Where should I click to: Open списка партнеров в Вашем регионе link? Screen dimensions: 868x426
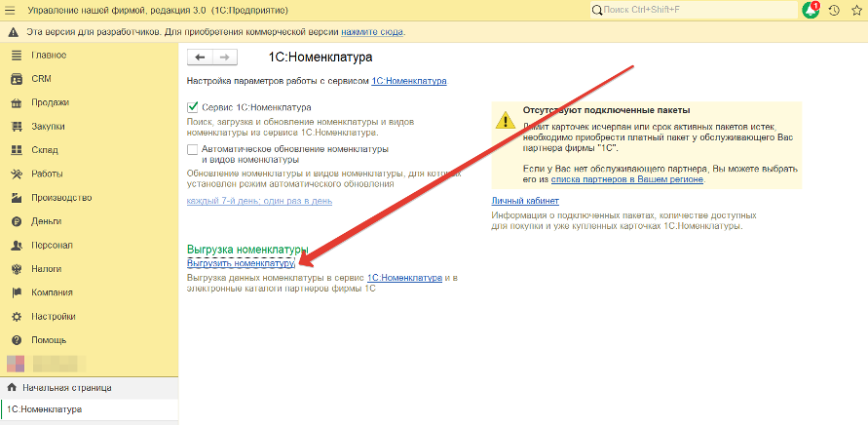click(x=626, y=179)
